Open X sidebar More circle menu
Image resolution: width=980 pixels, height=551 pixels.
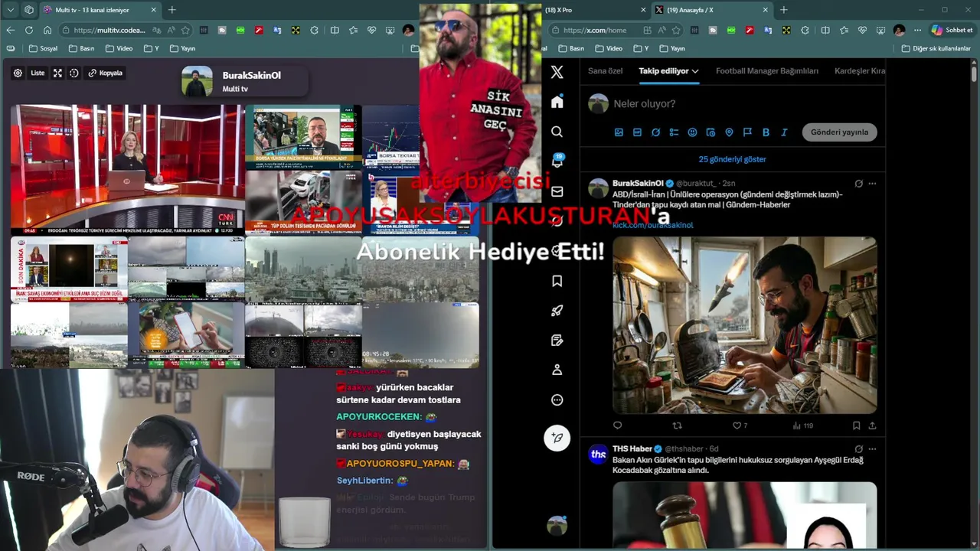click(x=557, y=399)
